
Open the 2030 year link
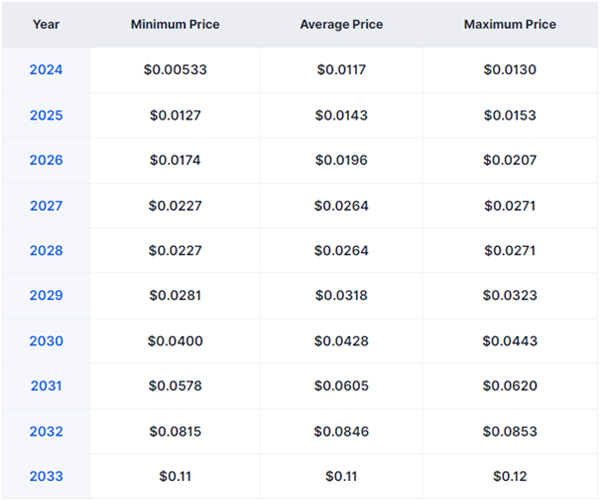coord(46,341)
